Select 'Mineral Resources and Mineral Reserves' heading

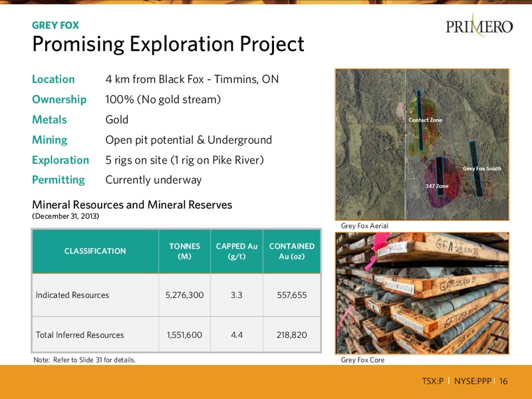click(132, 205)
